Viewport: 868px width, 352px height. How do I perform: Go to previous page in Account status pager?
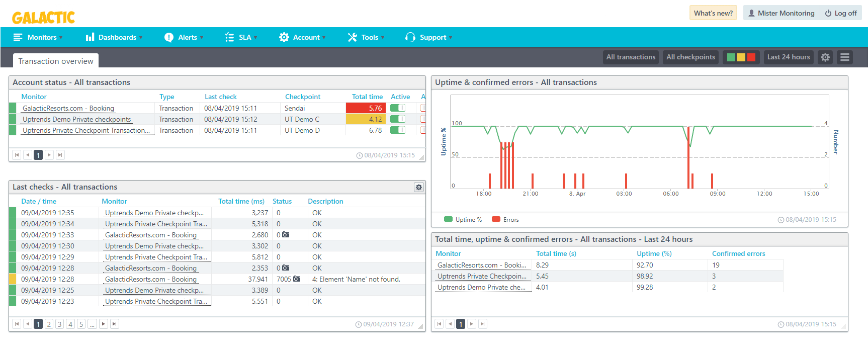(28, 155)
